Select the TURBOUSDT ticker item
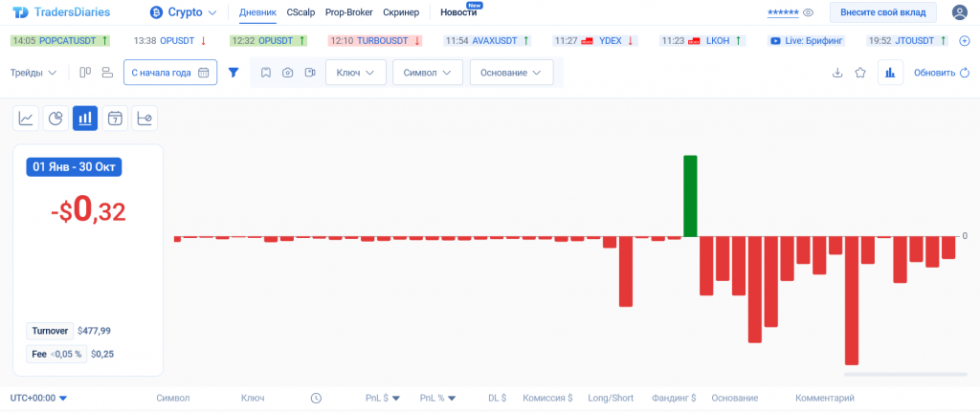The width and height of the screenshot is (980, 412). coord(375,40)
